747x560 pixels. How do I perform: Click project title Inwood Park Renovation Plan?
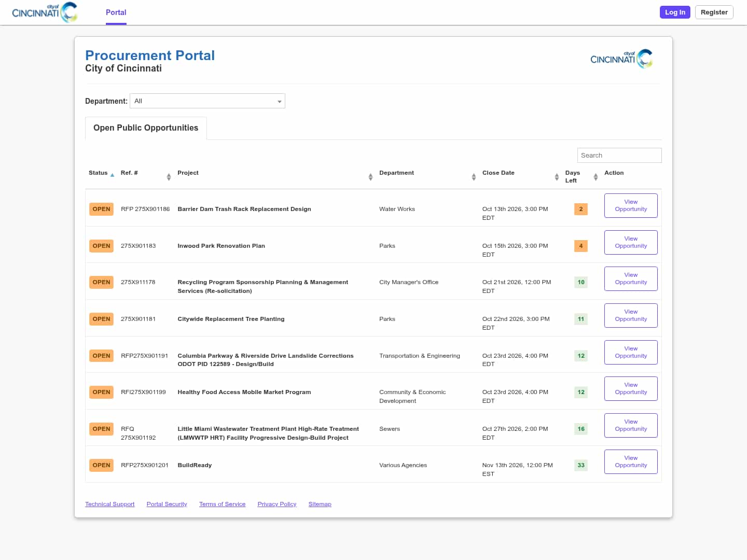[222, 246]
